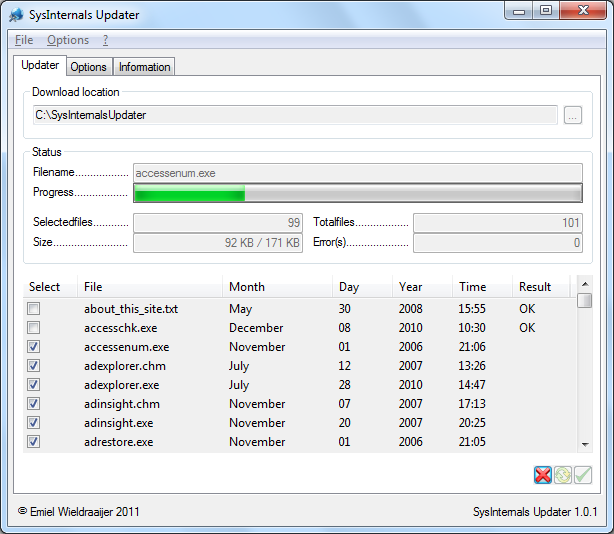614x534 pixels.
Task: Select the accessenum.exe file name
Action: (126, 347)
